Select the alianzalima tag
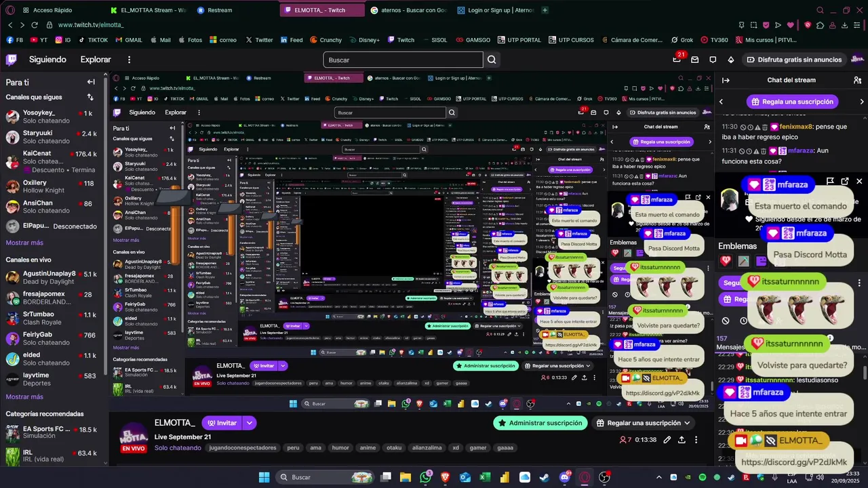The image size is (868, 488). coord(427,448)
